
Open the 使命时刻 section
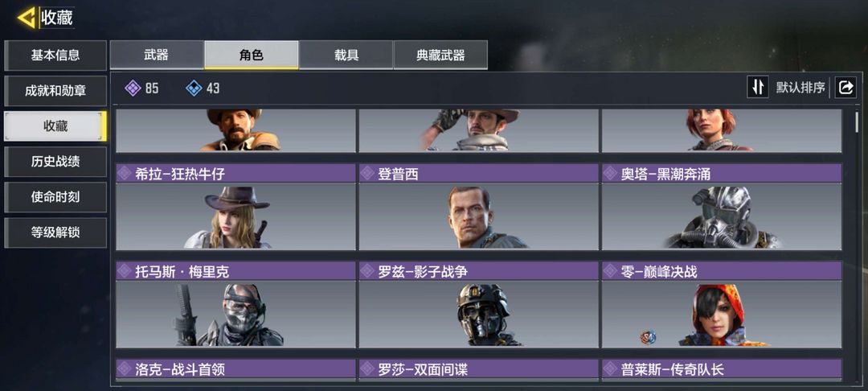pos(55,197)
